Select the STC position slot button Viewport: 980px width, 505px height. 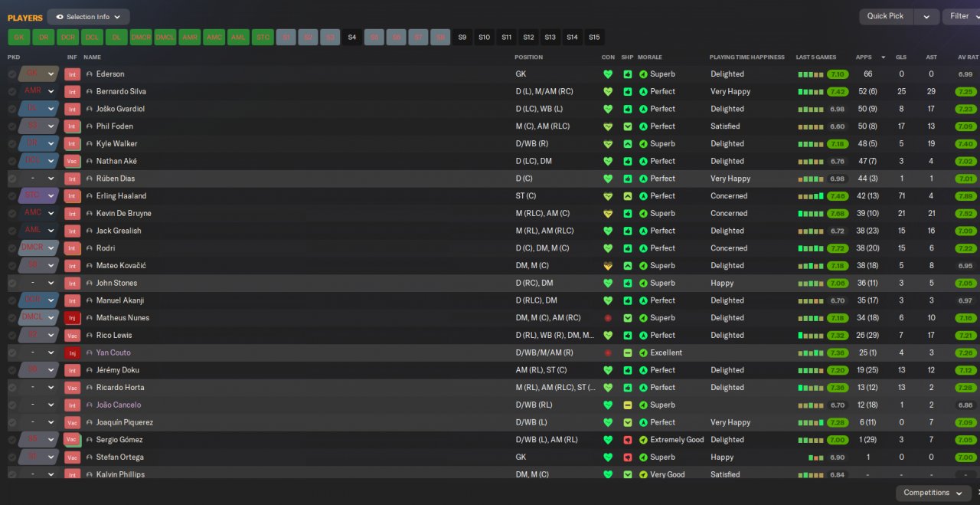(263, 37)
